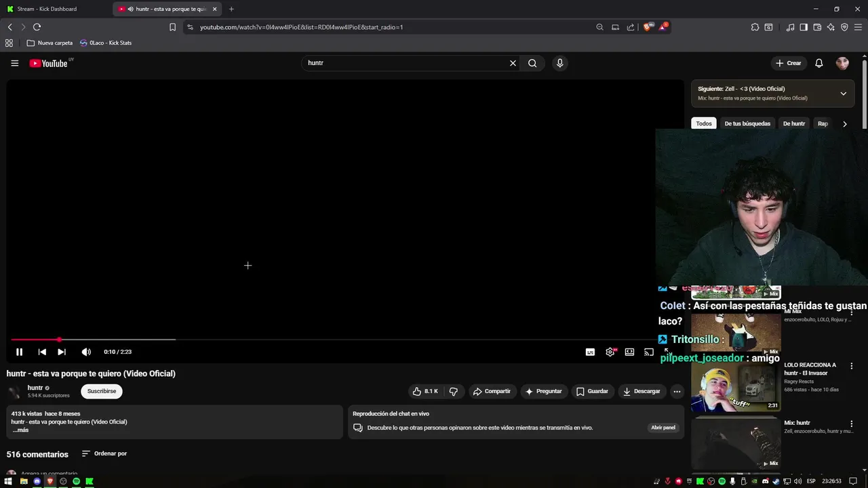This screenshot has height=488, width=868.
Task: Open live chat replay panel
Action: pyautogui.click(x=663, y=428)
